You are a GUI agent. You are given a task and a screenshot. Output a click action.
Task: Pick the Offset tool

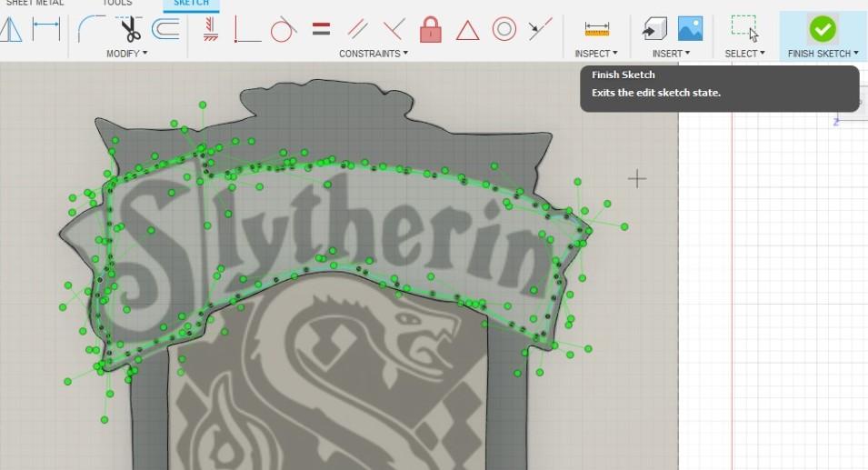click(x=165, y=29)
